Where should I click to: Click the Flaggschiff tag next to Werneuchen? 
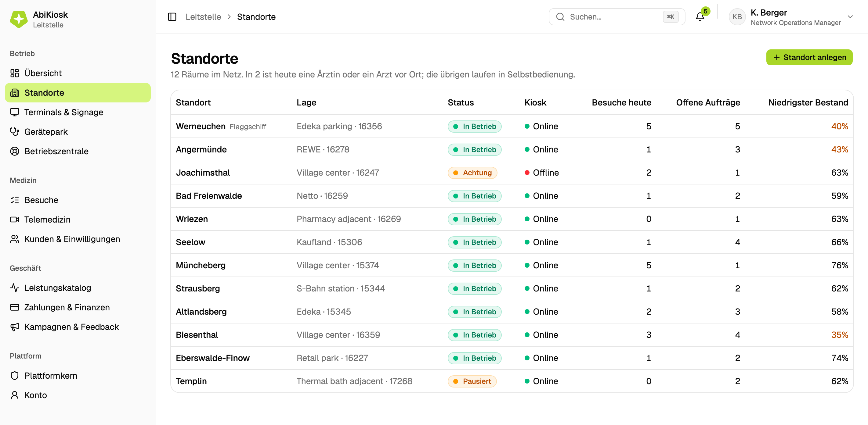click(248, 127)
